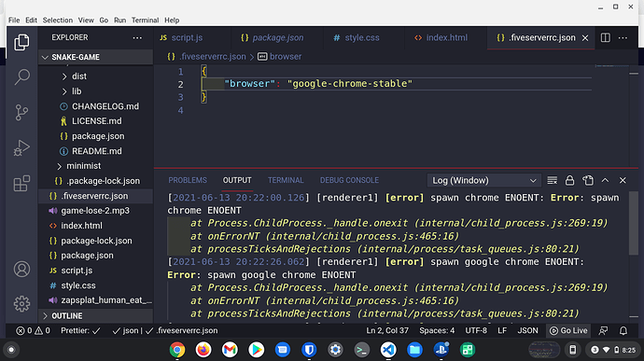Maximize the panel with up chevron
Viewport: 644px width, 361px height.
(x=605, y=180)
